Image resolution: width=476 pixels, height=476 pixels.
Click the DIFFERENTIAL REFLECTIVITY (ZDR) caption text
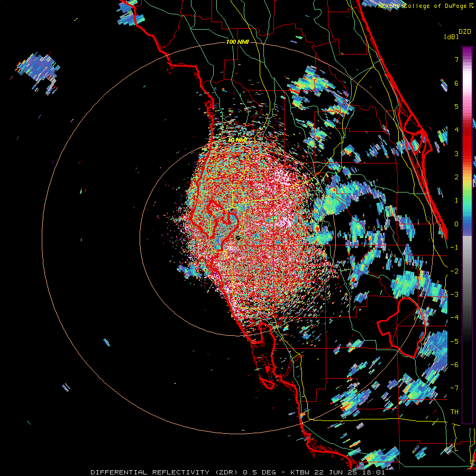click(x=165, y=472)
